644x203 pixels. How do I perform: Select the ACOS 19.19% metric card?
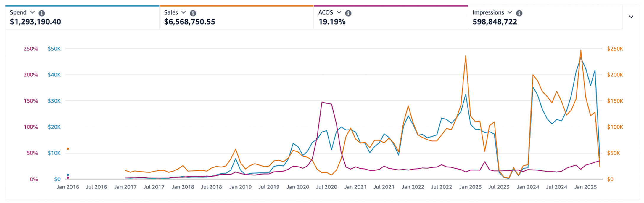click(332, 22)
